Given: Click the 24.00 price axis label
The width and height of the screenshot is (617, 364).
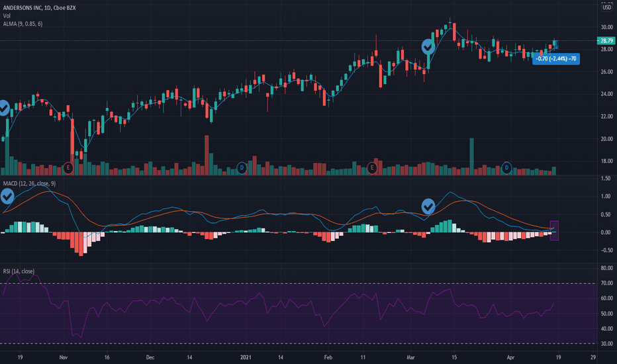Looking at the screenshot, I should (x=607, y=94).
